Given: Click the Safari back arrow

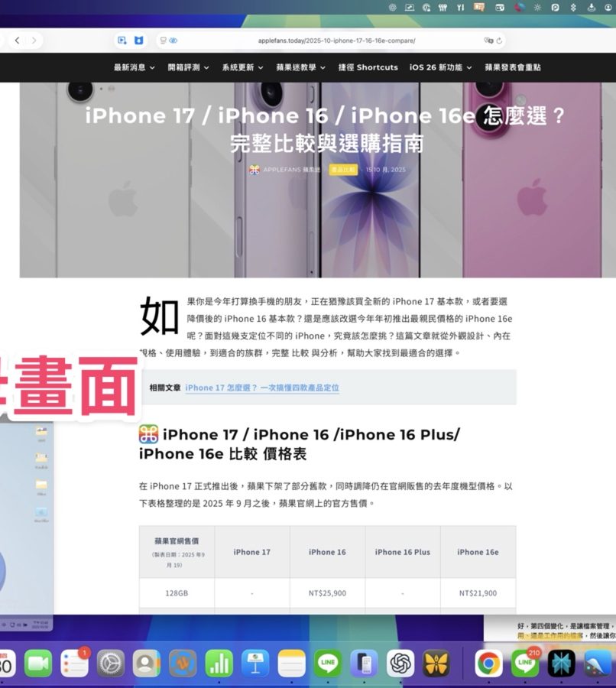Looking at the screenshot, I should [x=17, y=41].
